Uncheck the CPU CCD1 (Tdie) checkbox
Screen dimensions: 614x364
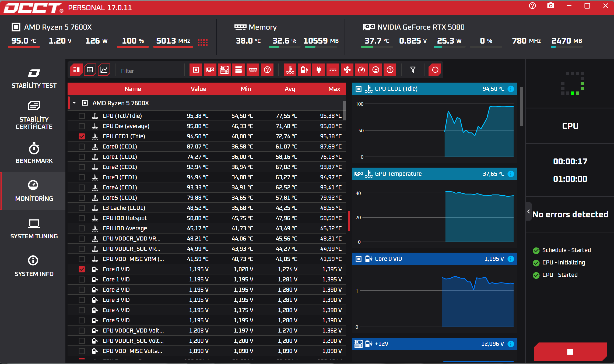pyautogui.click(x=82, y=136)
